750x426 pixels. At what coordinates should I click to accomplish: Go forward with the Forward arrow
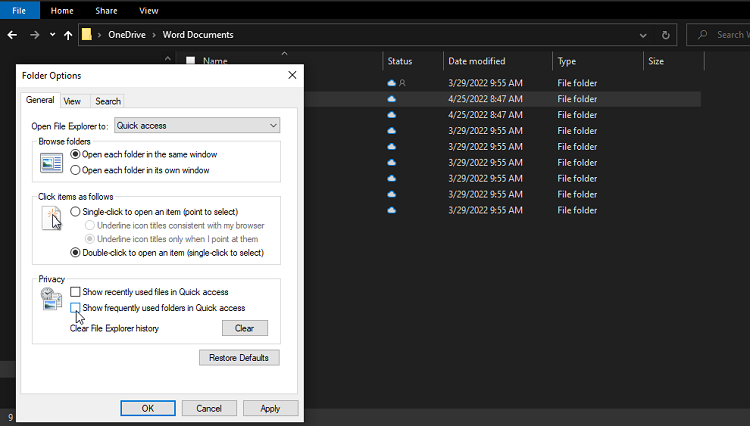[34, 35]
